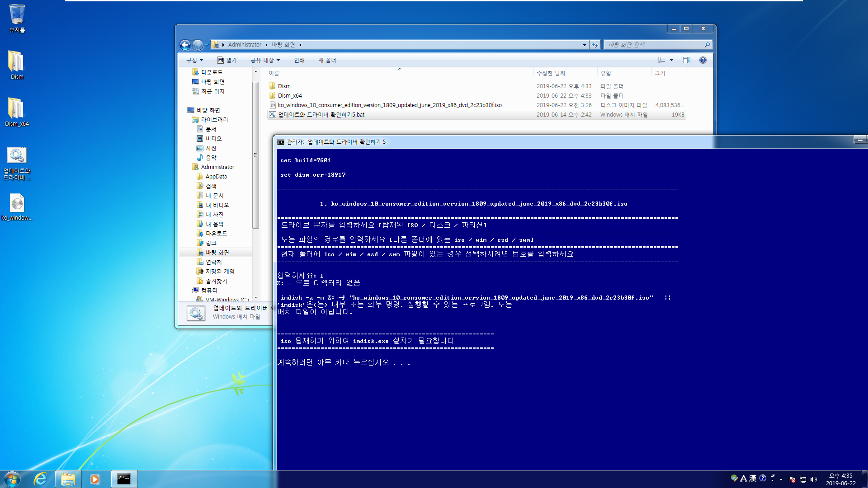868x488 pixels.
Task: Toggle IME input mode letter A
Action: pyautogui.click(x=743, y=478)
